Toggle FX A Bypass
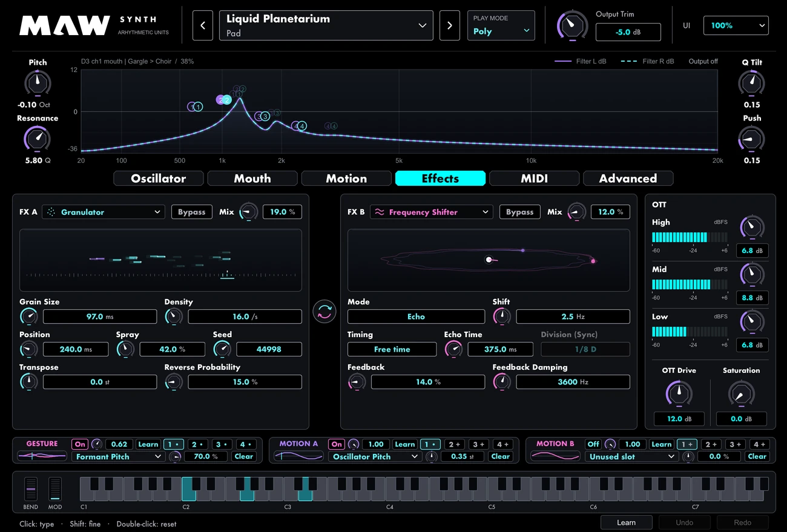787x532 pixels. [x=191, y=212]
